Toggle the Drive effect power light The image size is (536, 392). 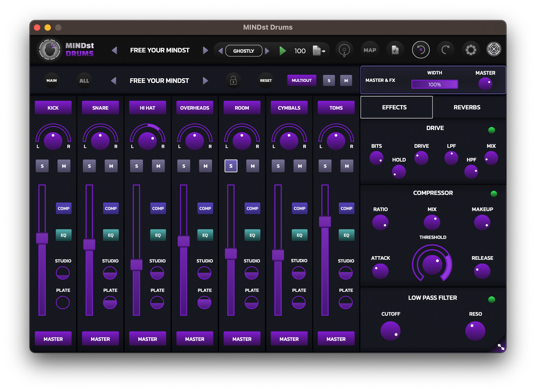[492, 130]
